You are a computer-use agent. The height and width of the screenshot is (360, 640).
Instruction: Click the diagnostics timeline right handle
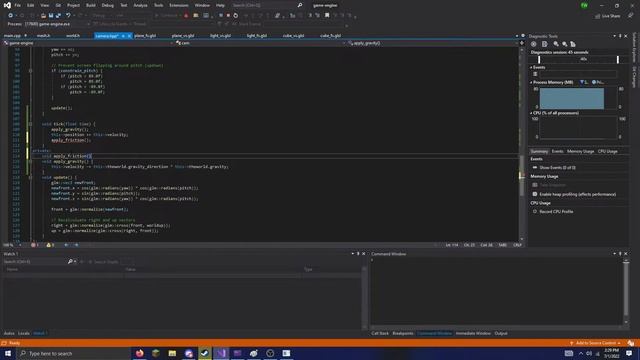[x=618, y=60]
